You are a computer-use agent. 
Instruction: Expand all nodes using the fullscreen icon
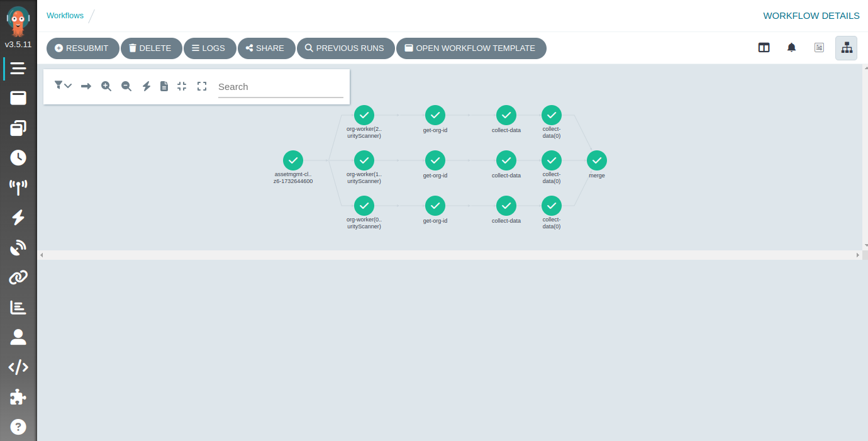(x=202, y=86)
